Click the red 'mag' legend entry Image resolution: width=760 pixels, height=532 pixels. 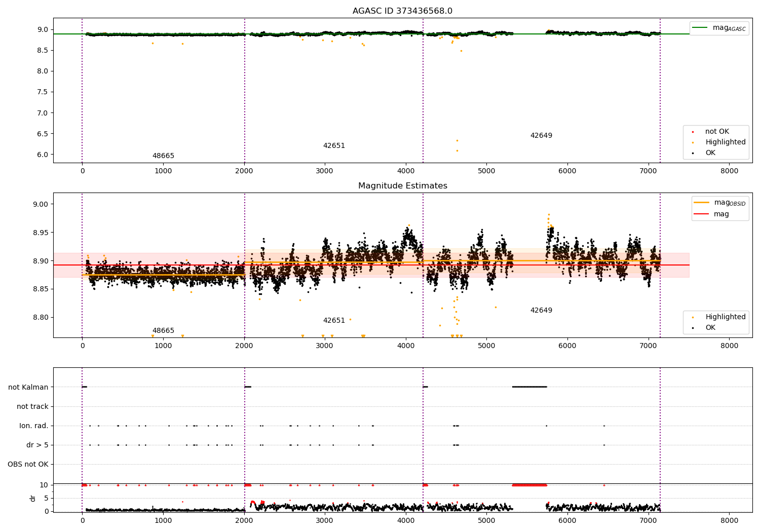pyautogui.click(x=721, y=214)
